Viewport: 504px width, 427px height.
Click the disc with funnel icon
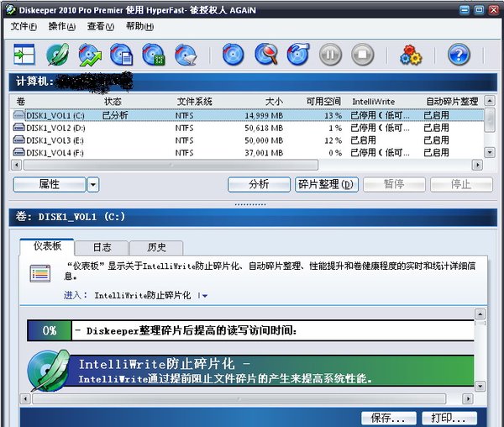coord(186,55)
